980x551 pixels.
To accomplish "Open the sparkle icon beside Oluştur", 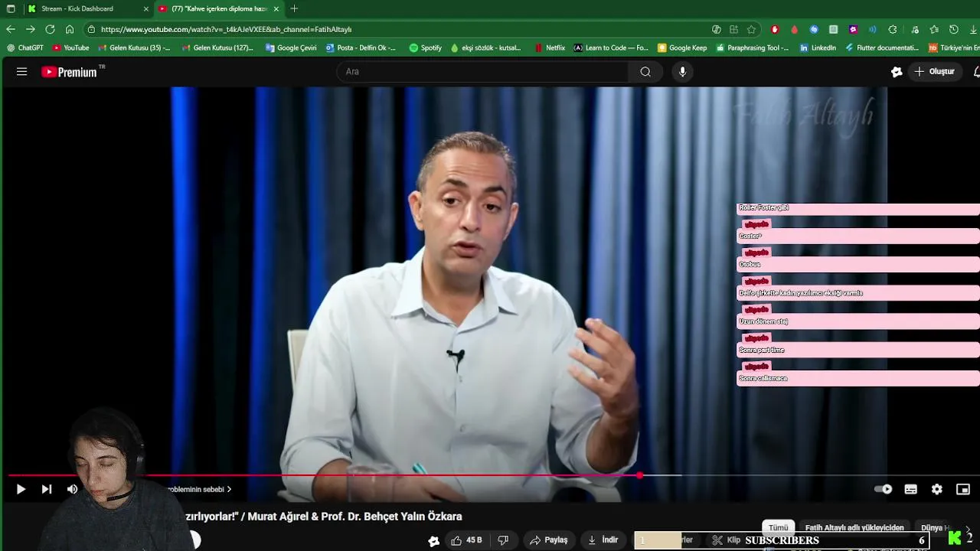I will pyautogui.click(x=897, y=72).
